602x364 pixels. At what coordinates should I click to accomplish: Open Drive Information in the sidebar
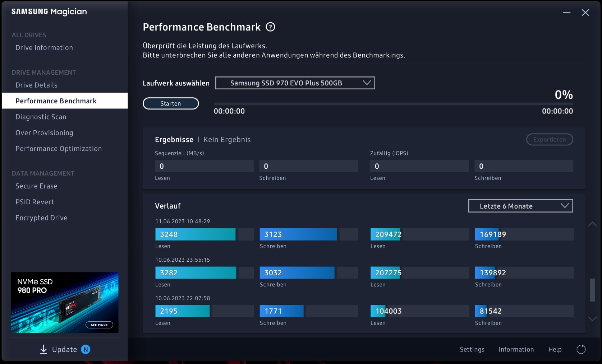[44, 48]
